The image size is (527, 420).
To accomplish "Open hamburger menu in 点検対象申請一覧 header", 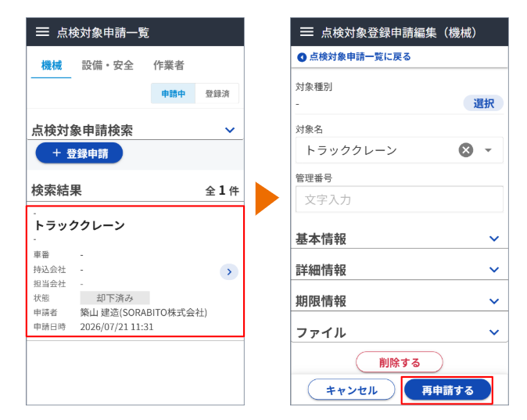I will (42, 32).
